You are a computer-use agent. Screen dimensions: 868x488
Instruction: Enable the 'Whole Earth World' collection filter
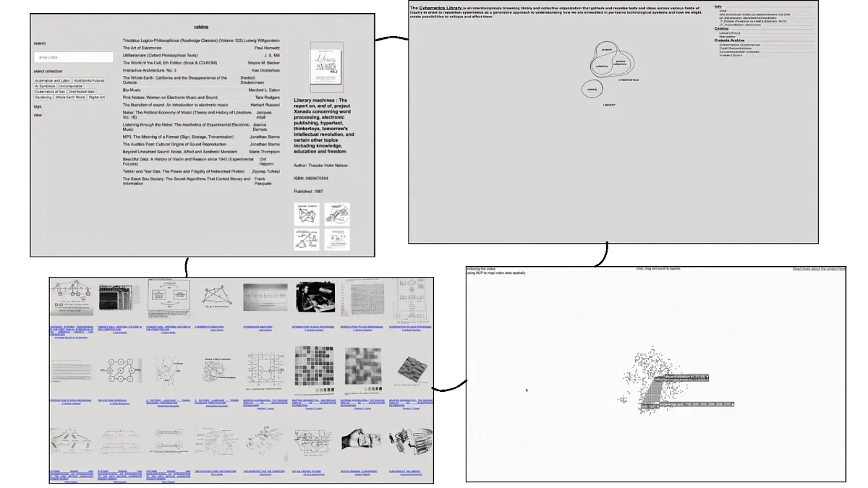coord(69,97)
